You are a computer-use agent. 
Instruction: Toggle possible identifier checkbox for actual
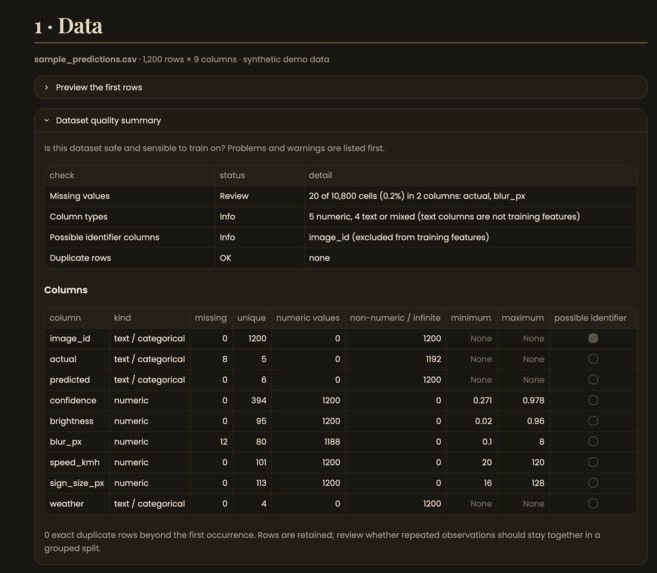point(592,359)
